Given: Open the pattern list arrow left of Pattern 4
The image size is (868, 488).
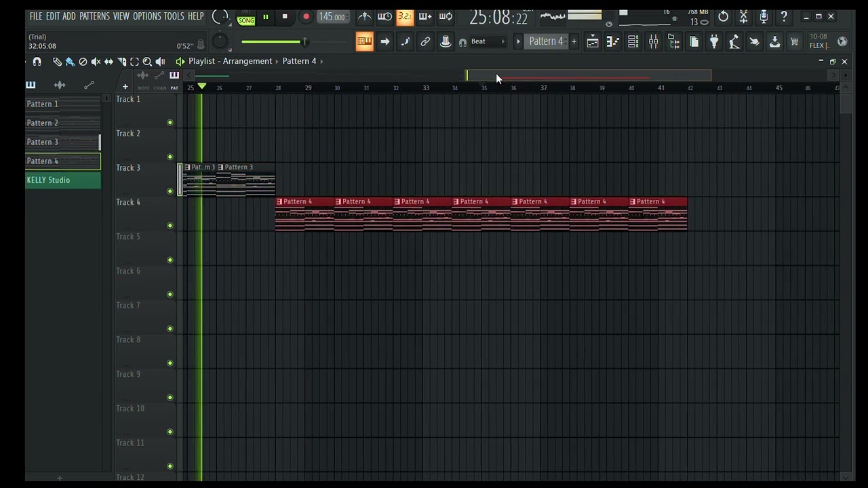Looking at the screenshot, I should pos(518,42).
